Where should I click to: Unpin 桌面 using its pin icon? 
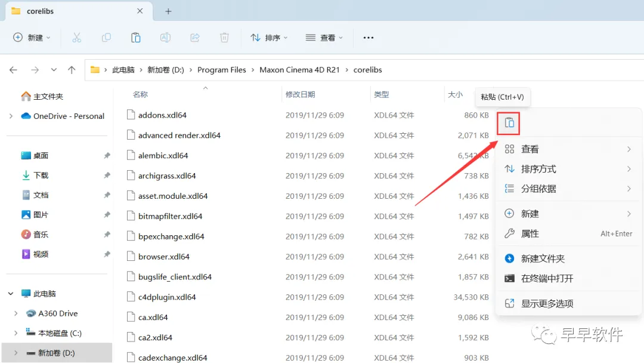pyautogui.click(x=107, y=155)
